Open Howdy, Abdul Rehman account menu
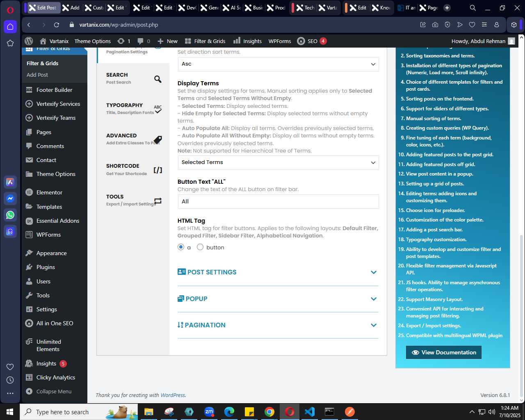 [x=483, y=41]
